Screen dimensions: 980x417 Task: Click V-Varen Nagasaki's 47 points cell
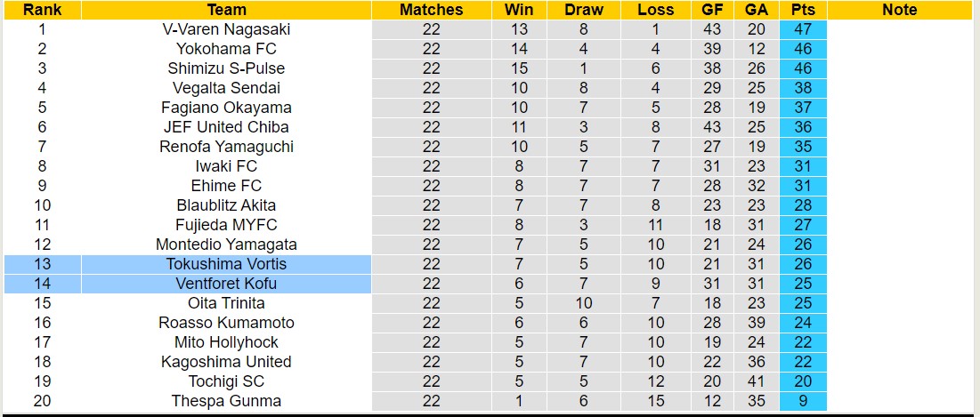(802, 29)
